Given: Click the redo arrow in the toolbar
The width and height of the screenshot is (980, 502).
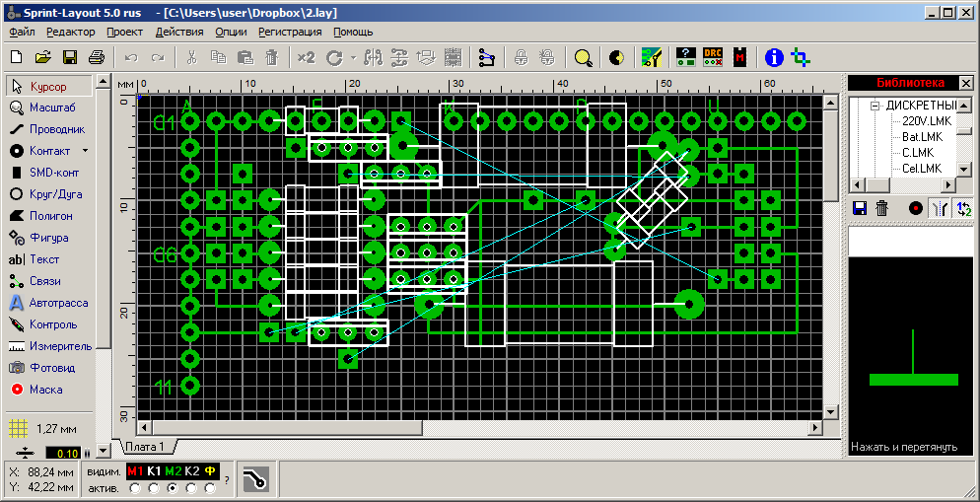Looking at the screenshot, I should (158, 57).
